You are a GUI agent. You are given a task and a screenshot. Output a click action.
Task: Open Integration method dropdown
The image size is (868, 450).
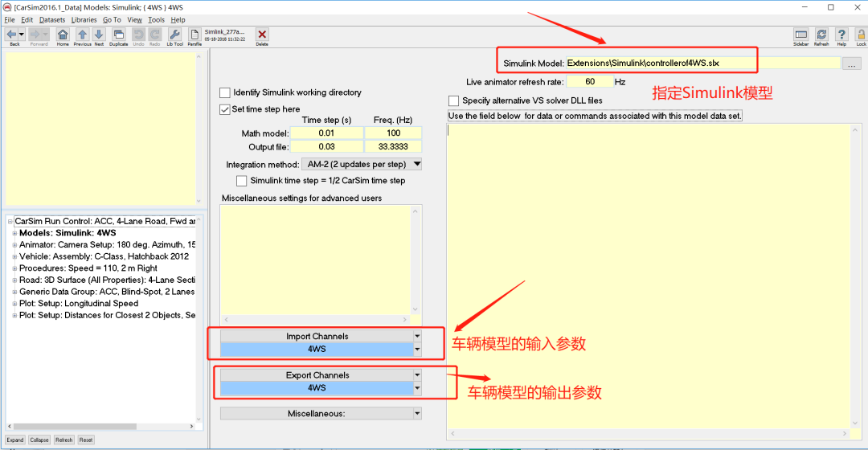point(362,165)
